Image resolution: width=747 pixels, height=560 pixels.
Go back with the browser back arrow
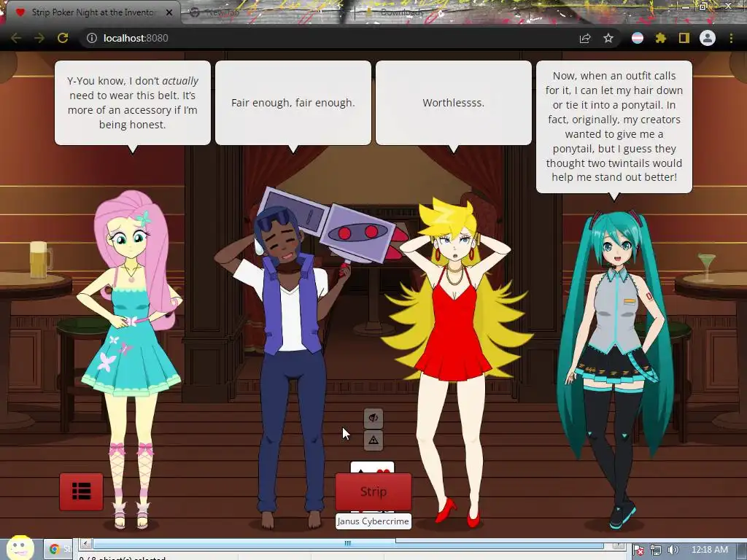(16, 38)
